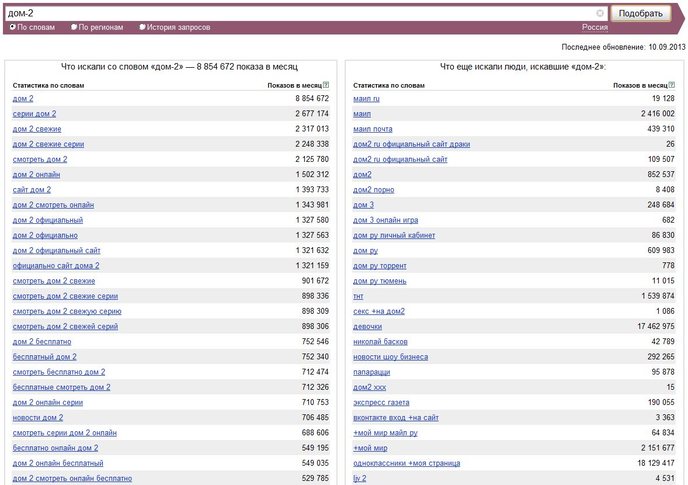Focus the search field containing дом-2

point(301,13)
